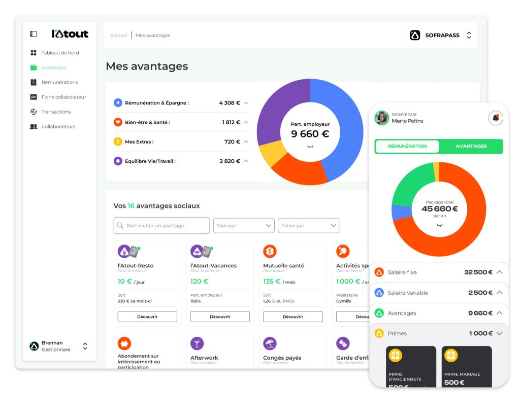Go to Collaborateurs in the sidebar
The height and width of the screenshot is (420, 520).
tap(58, 126)
